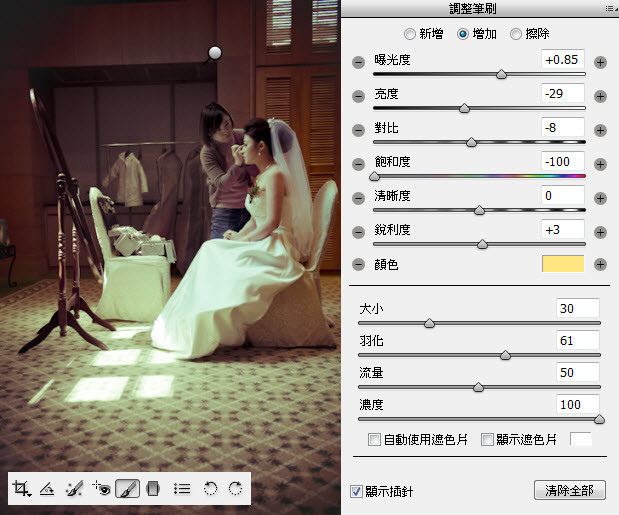
Task: Select the Adjustment Brush tool
Action: pyautogui.click(x=127, y=489)
